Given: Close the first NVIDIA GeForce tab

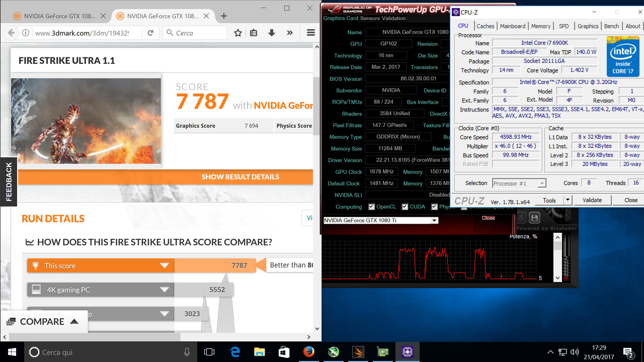Looking at the screenshot, I should (x=103, y=16).
